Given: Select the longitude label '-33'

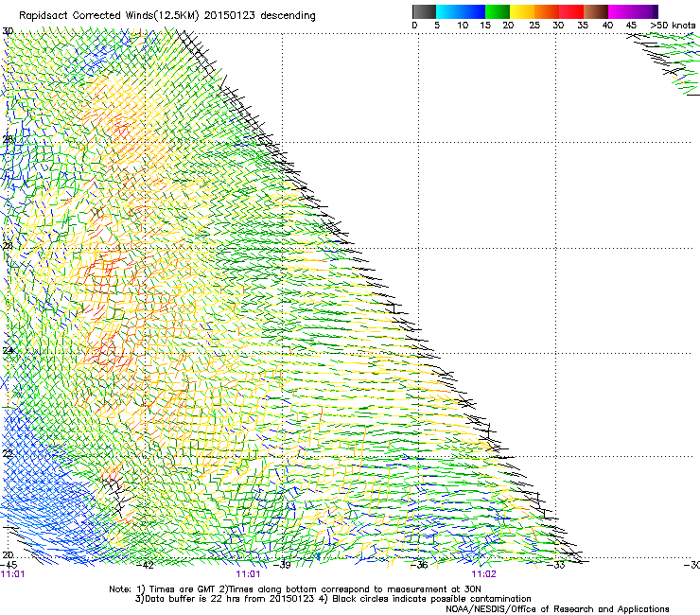Looking at the screenshot, I should coord(556,565).
